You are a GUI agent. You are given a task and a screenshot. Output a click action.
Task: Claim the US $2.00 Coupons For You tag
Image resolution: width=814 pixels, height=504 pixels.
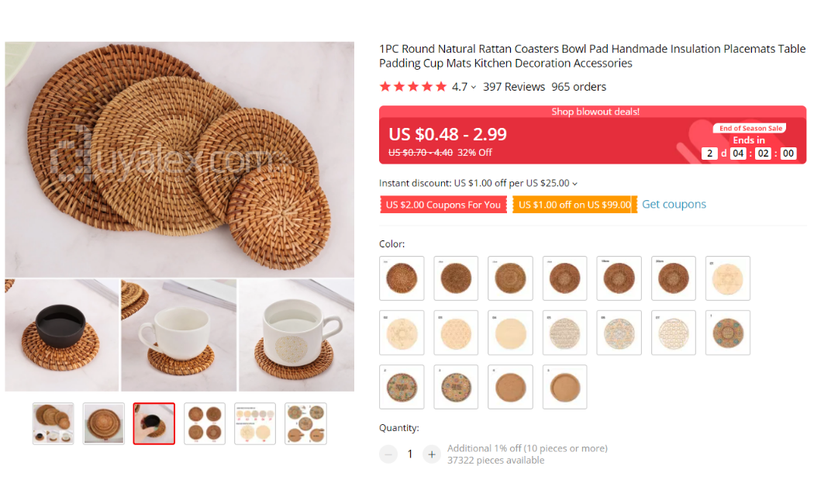443,205
